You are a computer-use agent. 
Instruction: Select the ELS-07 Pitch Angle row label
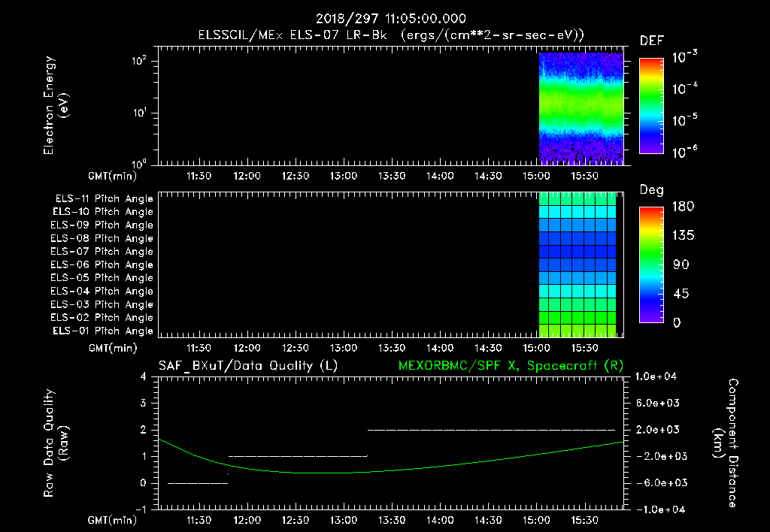pyautogui.click(x=102, y=251)
